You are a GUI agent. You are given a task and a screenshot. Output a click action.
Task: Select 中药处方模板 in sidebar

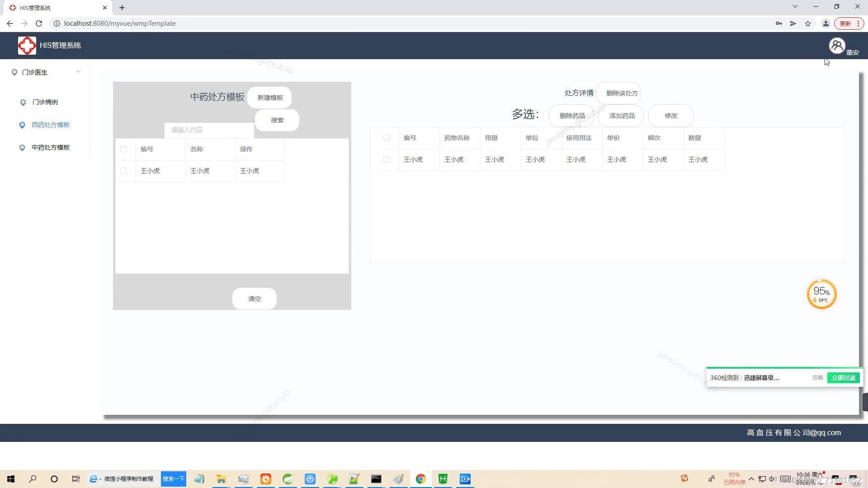coord(51,147)
